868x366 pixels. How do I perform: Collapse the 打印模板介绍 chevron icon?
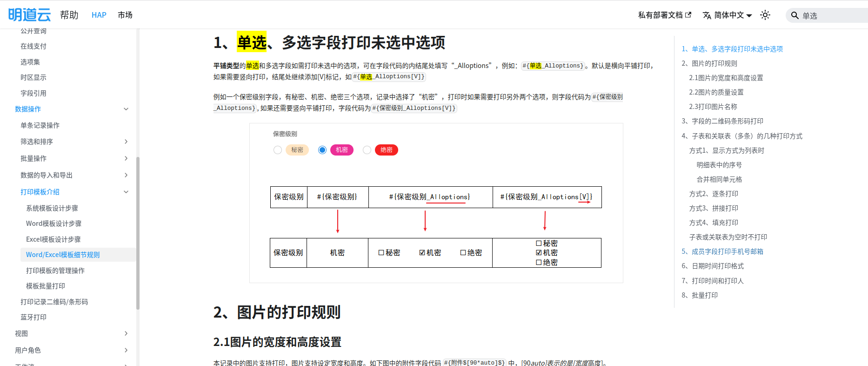pos(126,192)
